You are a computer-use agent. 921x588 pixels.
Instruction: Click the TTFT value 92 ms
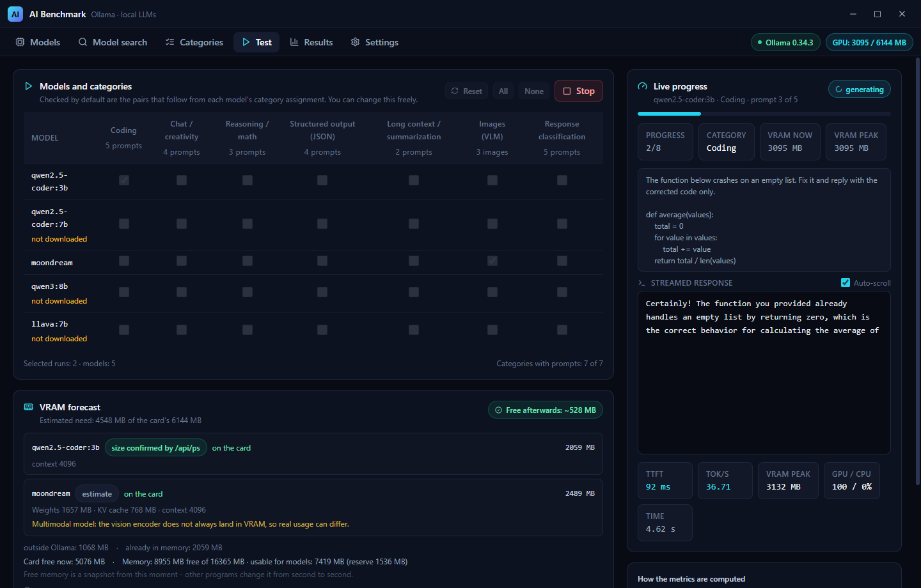[658, 487]
